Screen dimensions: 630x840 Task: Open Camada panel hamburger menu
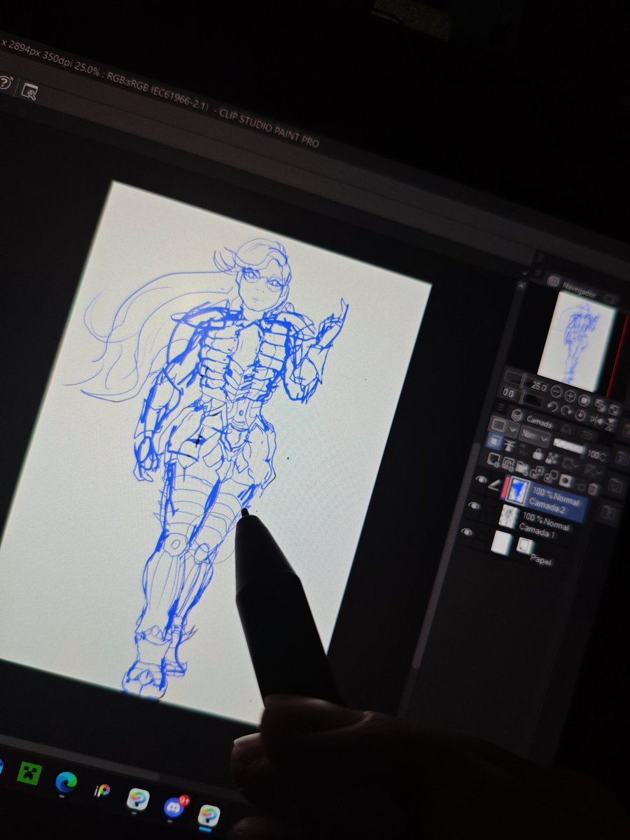pos(501,407)
